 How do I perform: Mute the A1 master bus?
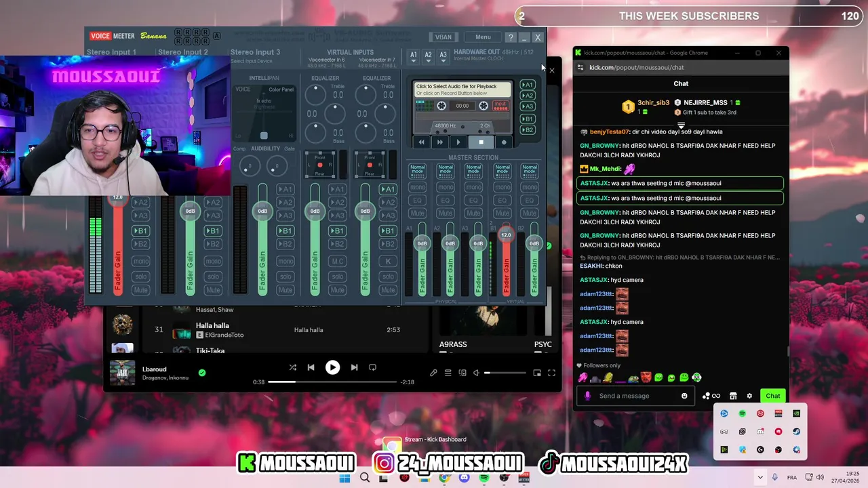click(x=417, y=213)
